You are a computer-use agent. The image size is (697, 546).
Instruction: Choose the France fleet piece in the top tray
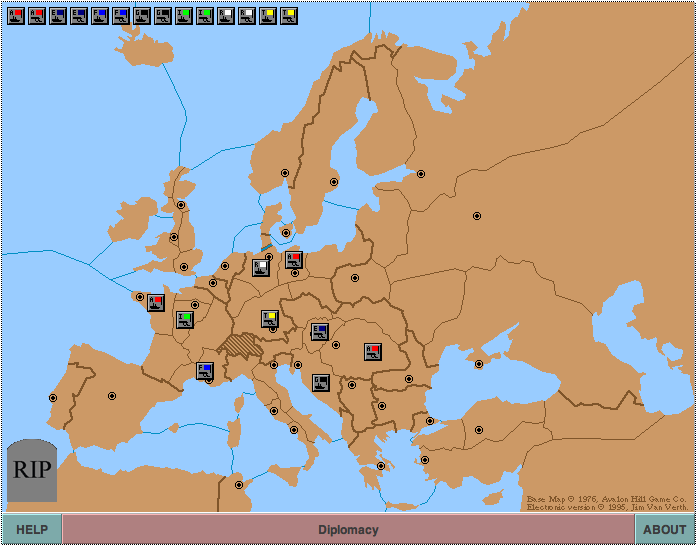coord(100,16)
